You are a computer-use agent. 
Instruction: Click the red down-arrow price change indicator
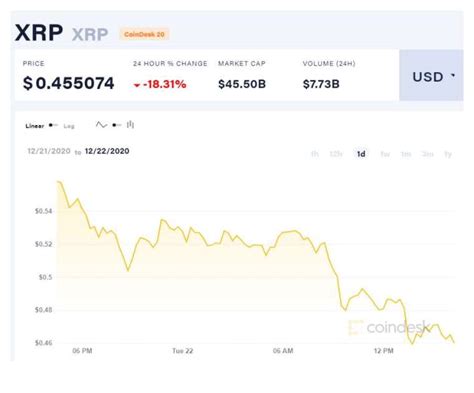pos(137,85)
